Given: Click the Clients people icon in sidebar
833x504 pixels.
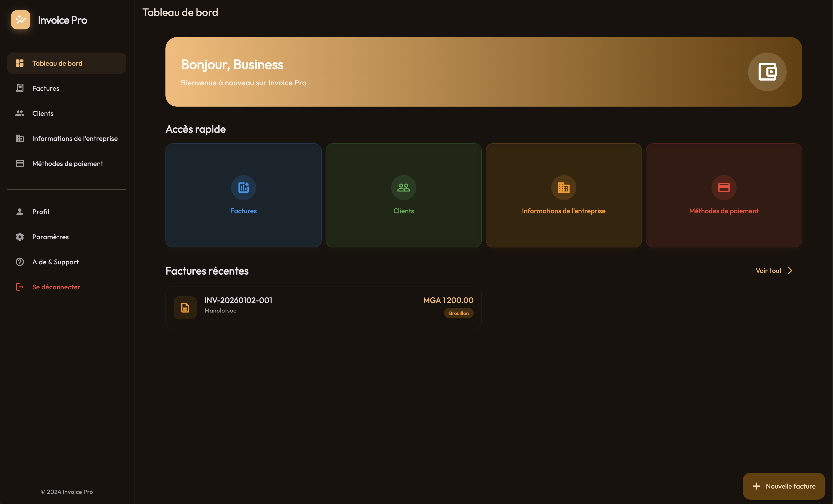Looking at the screenshot, I should tap(20, 113).
